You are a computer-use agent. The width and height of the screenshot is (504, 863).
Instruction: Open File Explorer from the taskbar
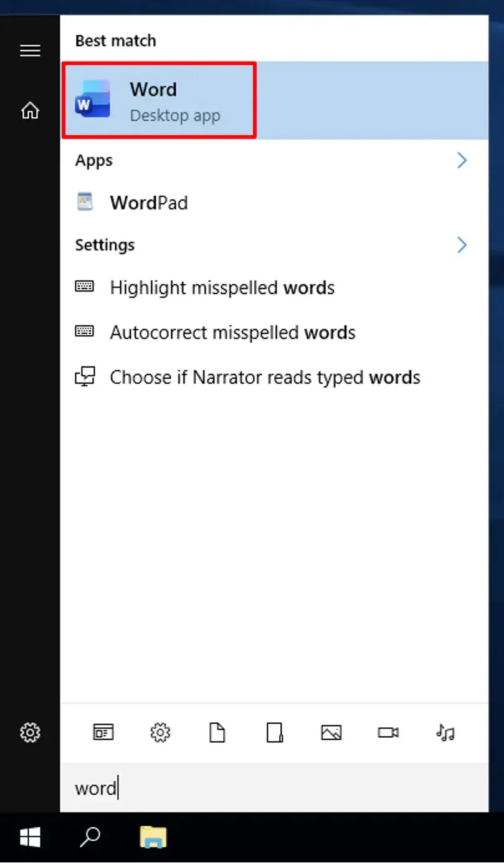(x=153, y=837)
